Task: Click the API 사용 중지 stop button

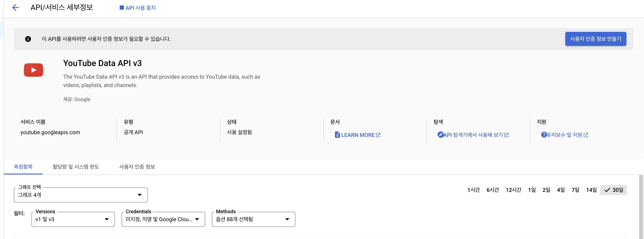Action: (138, 8)
